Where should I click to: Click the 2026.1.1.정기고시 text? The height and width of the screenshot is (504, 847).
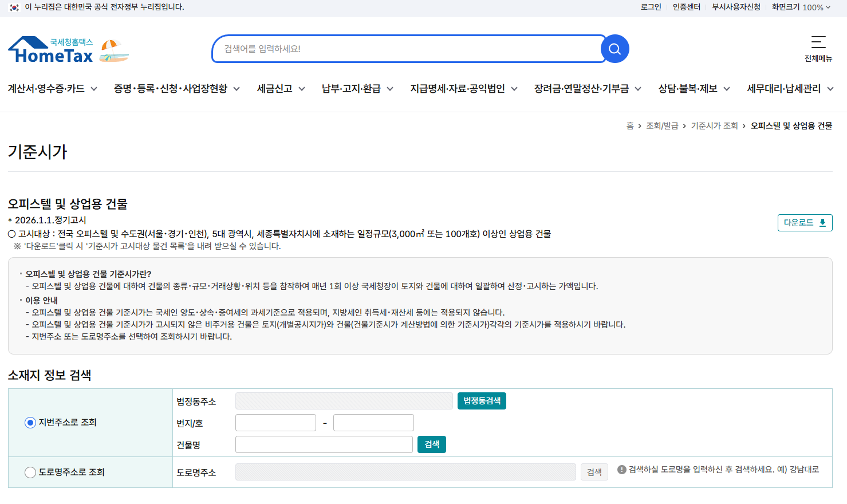[50, 220]
